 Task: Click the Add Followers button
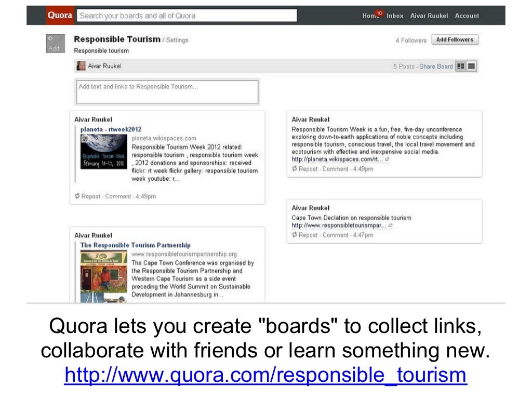click(455, 39)
